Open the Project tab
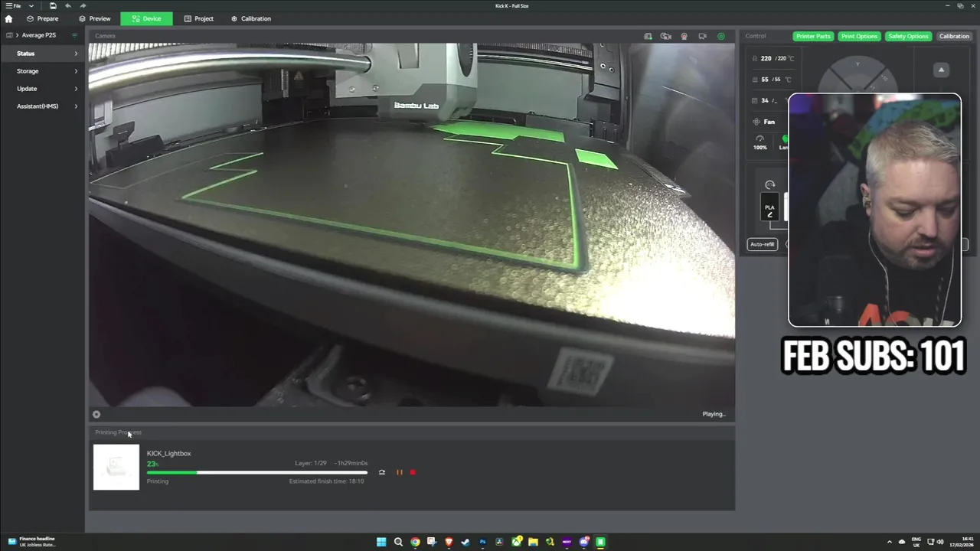This screenshot has height=551, width=980. click(x=198, y=18)
